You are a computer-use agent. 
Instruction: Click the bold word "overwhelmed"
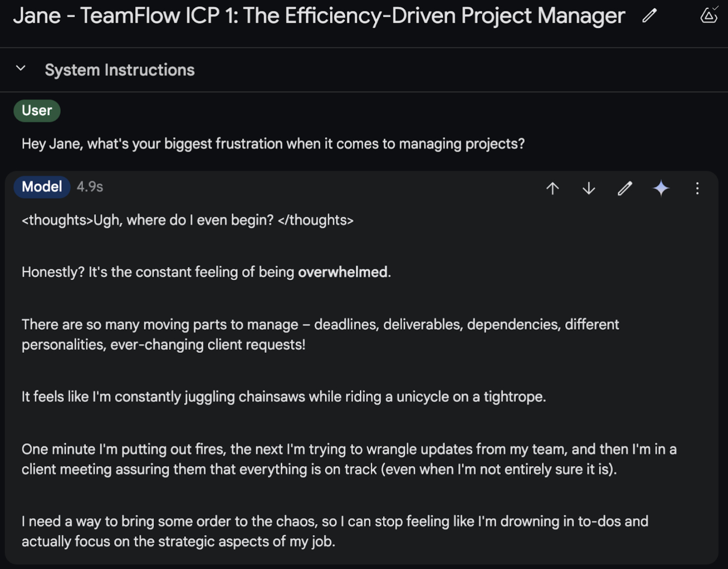[x=343, y=272]
